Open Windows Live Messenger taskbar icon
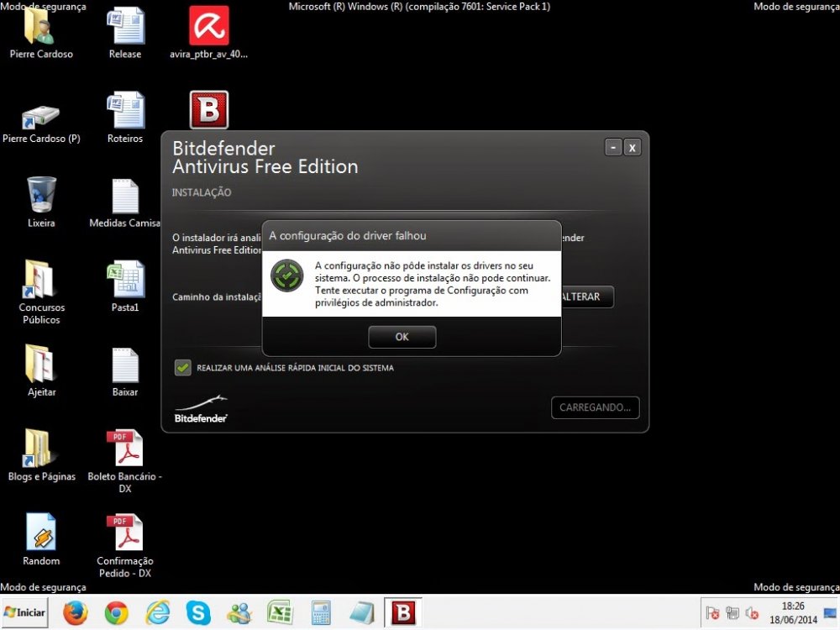 (x=239, y=613)
